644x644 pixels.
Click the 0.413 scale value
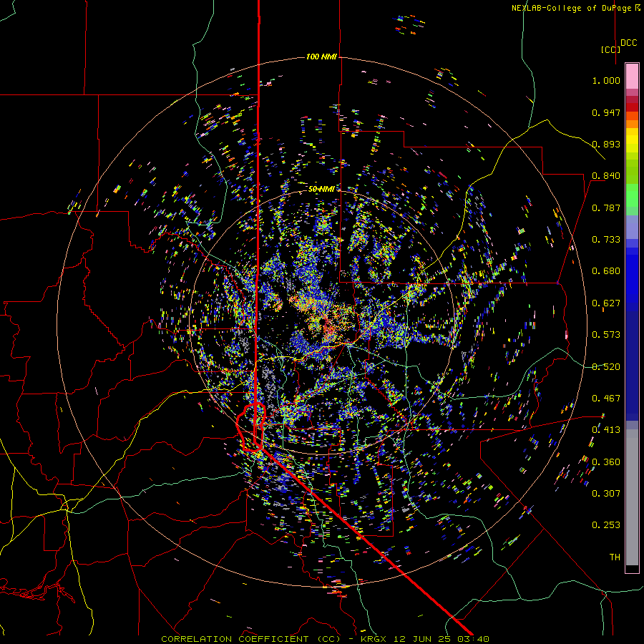click(606, 430)
